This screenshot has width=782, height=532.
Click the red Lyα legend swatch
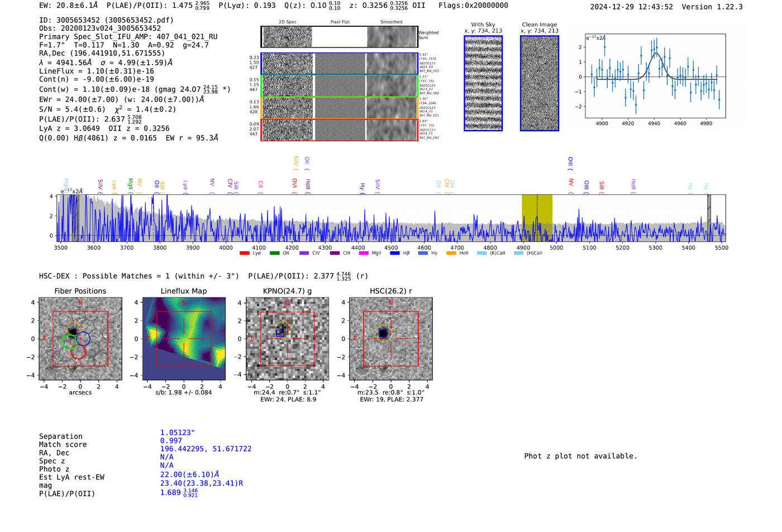click(244, 253)
